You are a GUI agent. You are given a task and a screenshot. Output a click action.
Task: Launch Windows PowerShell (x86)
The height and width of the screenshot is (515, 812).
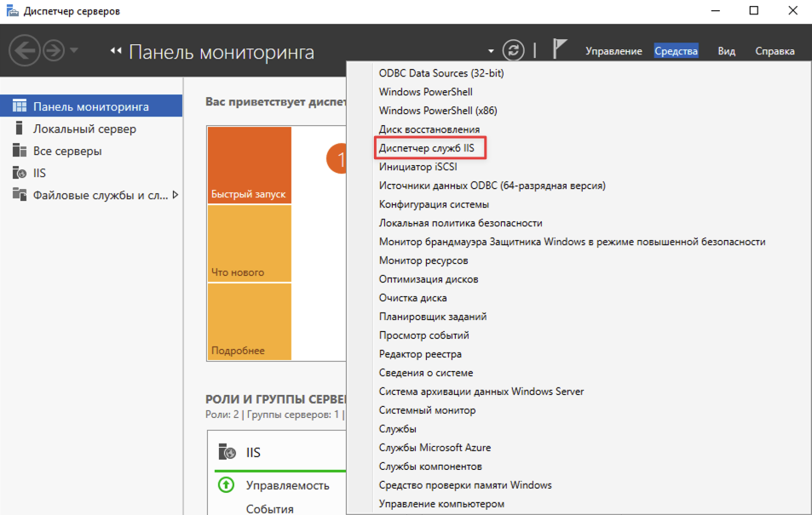tap(438, 111)
